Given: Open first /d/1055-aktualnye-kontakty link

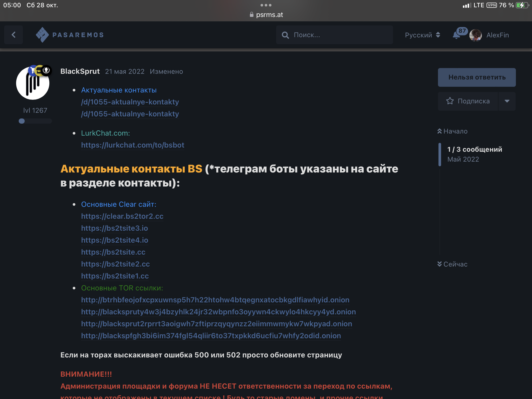Looking at the screenshot, I should tap(130, 102).
